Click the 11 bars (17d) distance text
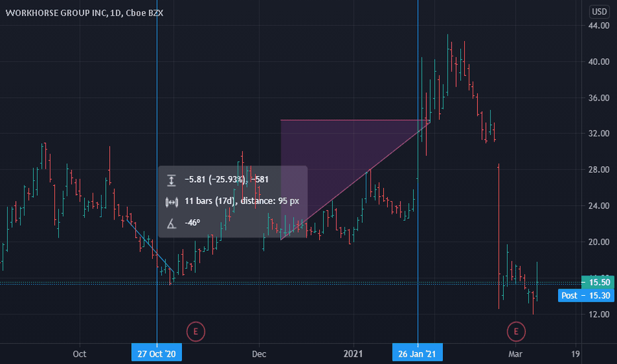Screen dimensions: 617x364 click(242, 201)
